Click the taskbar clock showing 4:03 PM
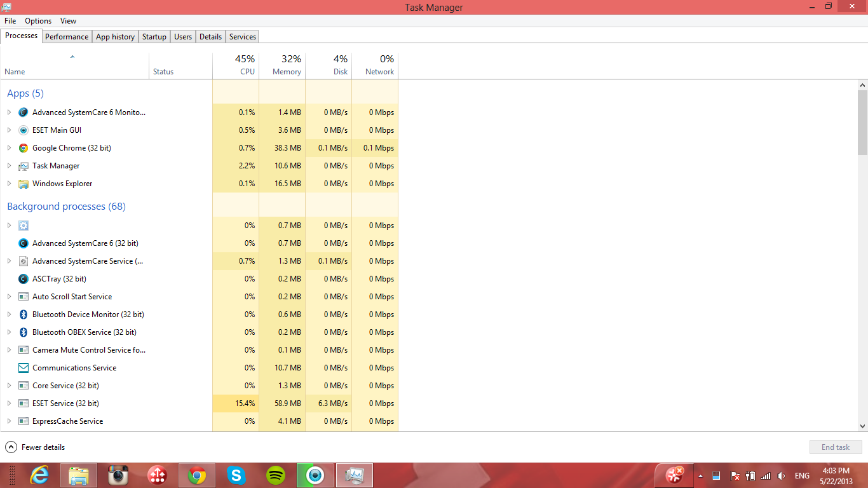Viewport: 868px width, 488px height. [836, 475]
